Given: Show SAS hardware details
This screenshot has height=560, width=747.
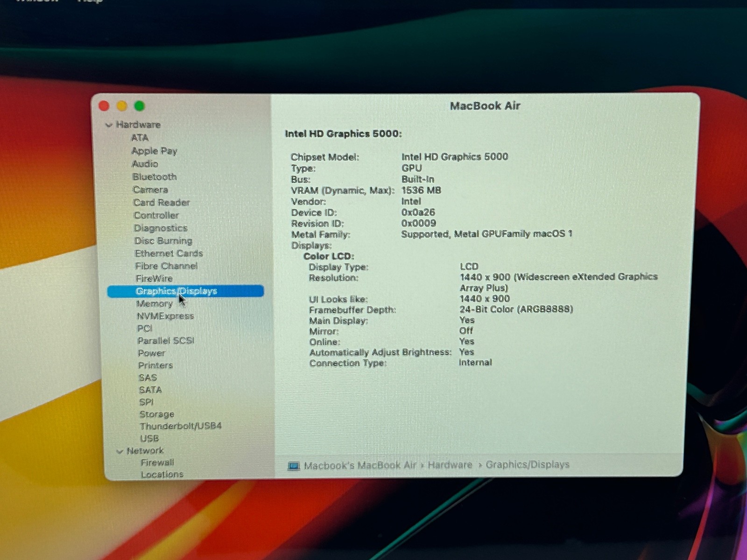Looking at the screenshot, I should pos(148,378).
